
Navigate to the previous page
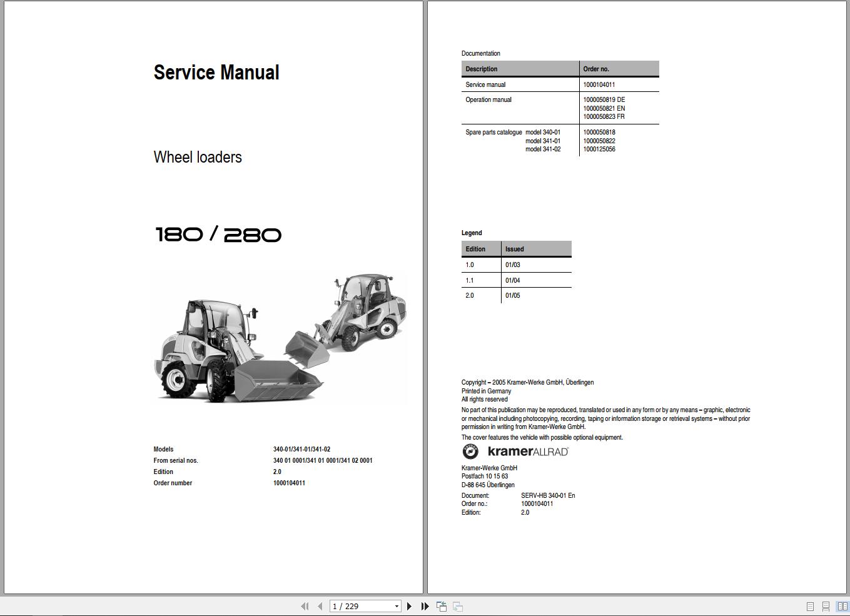(319, 606)
